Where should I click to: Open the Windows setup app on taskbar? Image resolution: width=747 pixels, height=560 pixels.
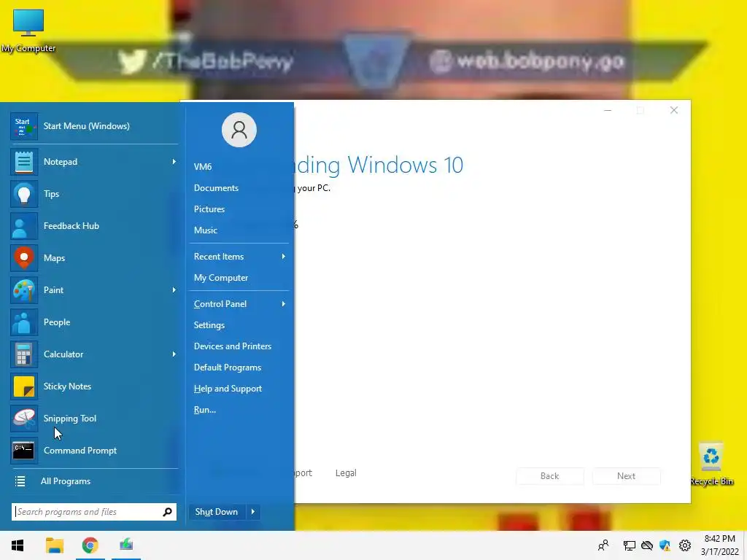(x=126, y=544)
